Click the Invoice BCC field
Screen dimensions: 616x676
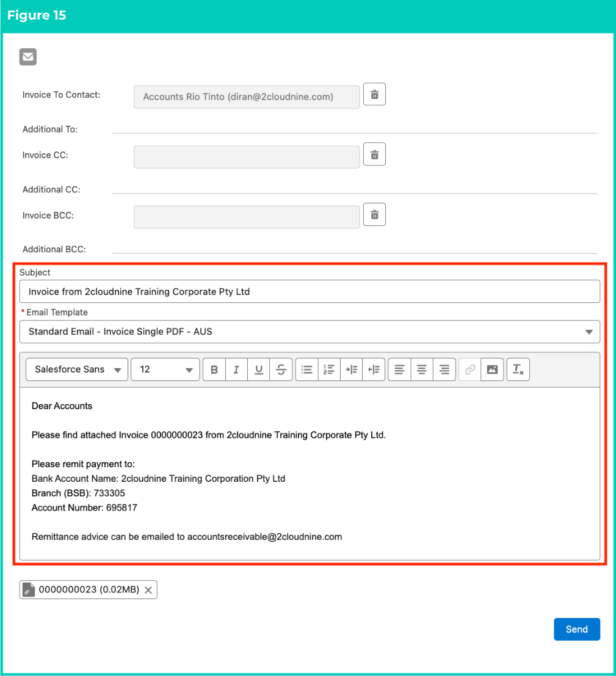(x=247, y=217)
